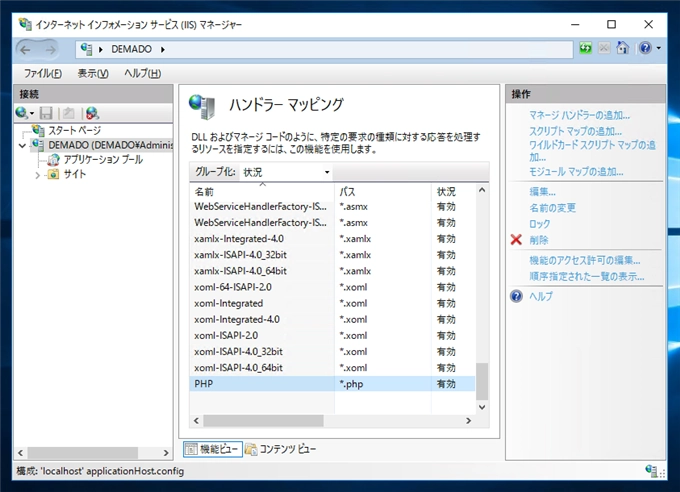The height and width of the screenshot is (492, 680).
Task: Click handler list scroll up arrow
Action: (x=482, y=190)
